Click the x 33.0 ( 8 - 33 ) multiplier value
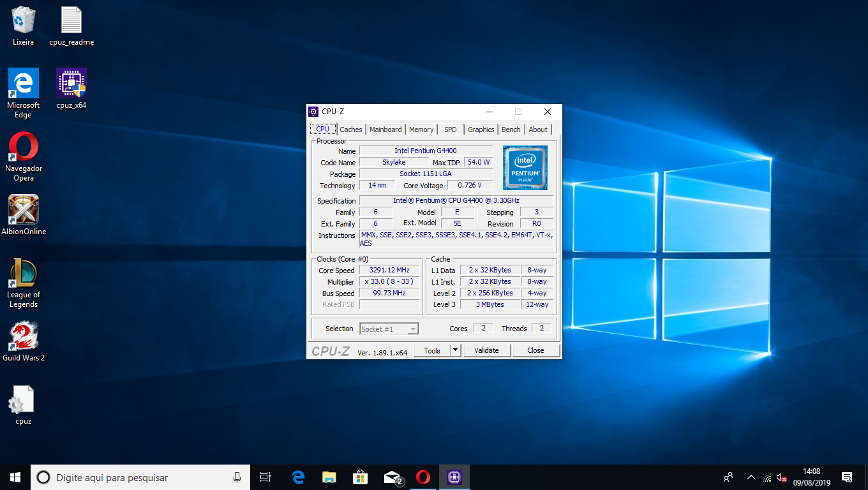 (389, 281)
